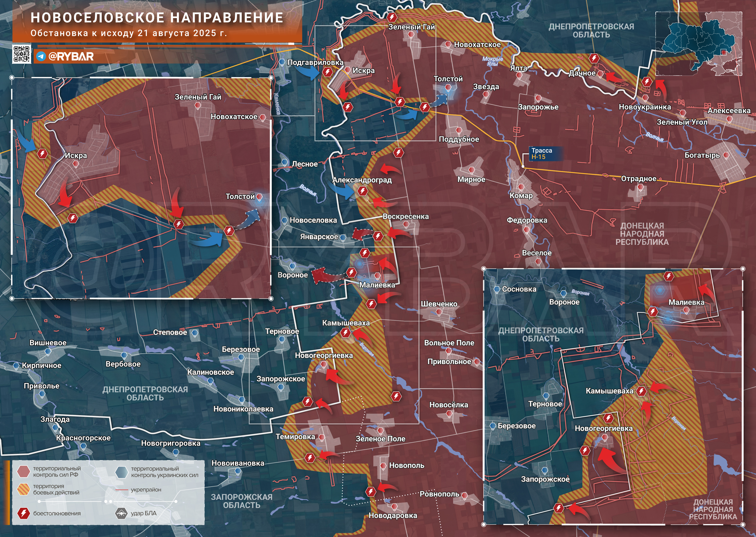Click the clash icon in the legend
The height and width of the screenshot is (537, 756).
pos(23,513)
